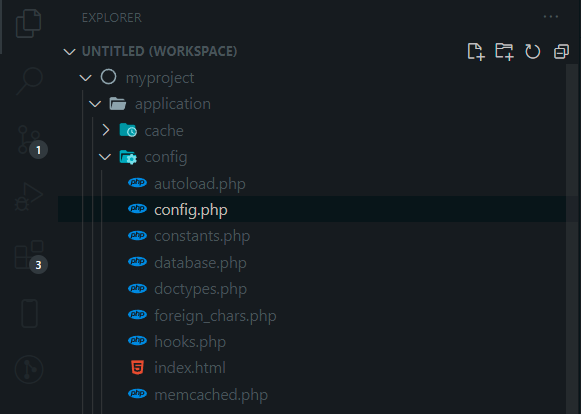Image resolution: width=581 pixels, height=414 pixels.
Task: Open Explorer's more actions ellipsis menu
Action: [551, 17]
